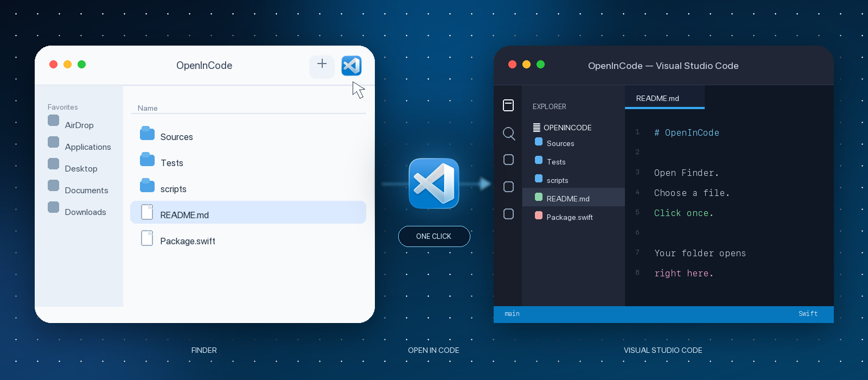
Task: Zoom the VS Code window with green button
Action: coord(540,64)
